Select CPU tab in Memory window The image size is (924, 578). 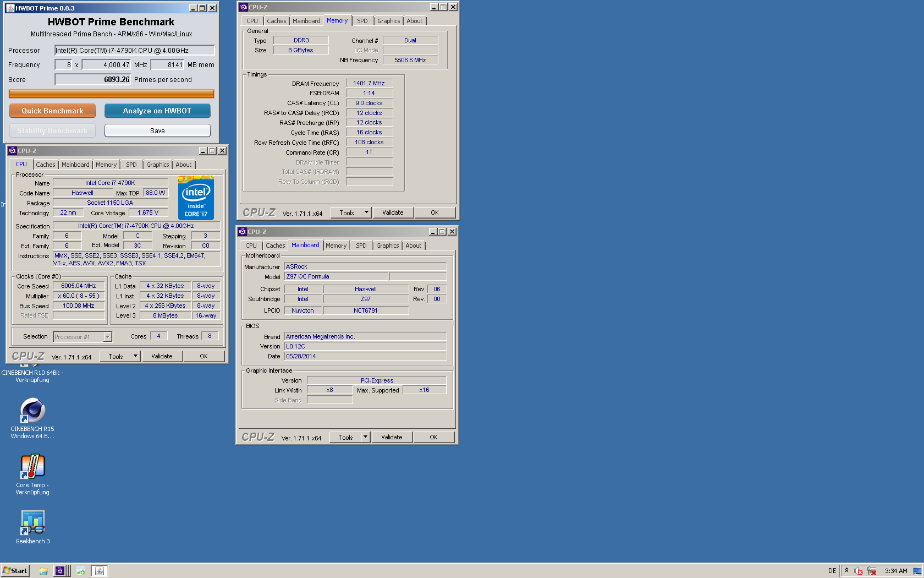[x=252, y=21]
